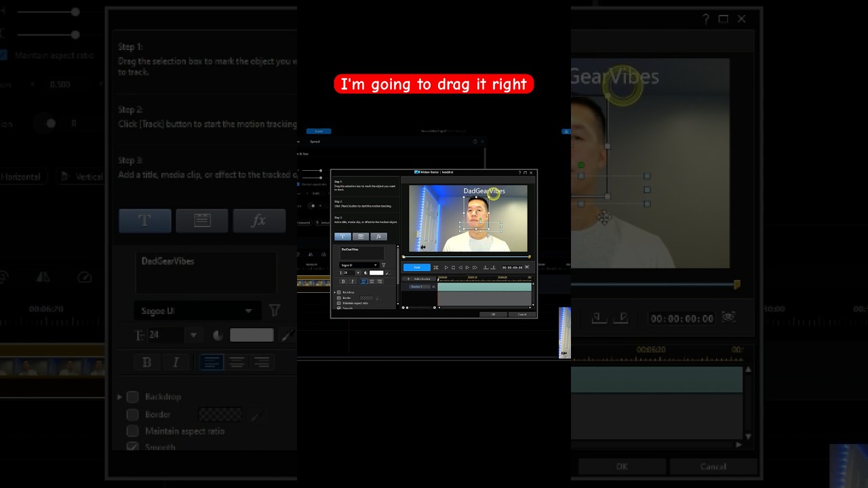Click the frame icon beside enlarged timecode
Screen dimensions: 868x488
pos(728,317)
